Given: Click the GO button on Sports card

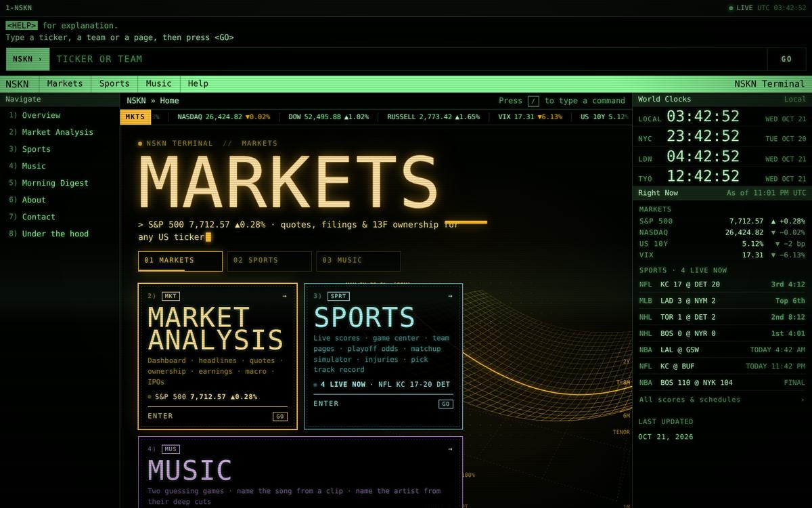Looking at the screenshot, I should (446, 404).
